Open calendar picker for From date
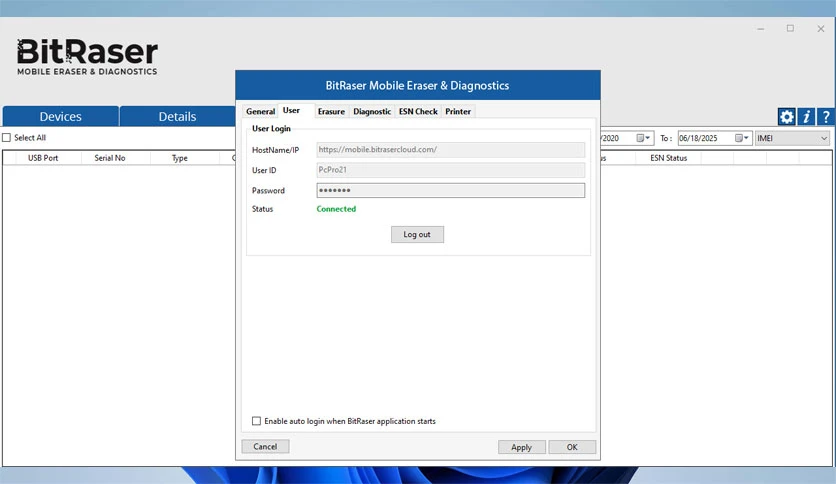Screen dimensions: 836x484 pyautogui.click(x=644, y=138)
